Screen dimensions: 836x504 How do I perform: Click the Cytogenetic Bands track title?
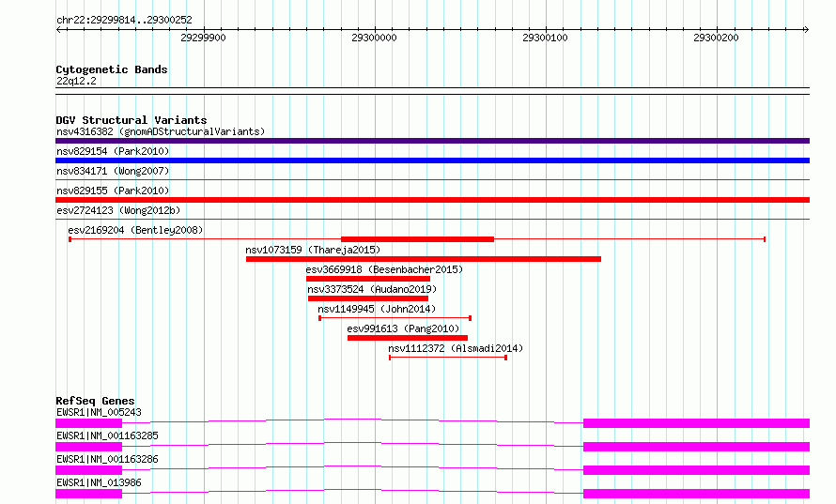tap(112, 69)
